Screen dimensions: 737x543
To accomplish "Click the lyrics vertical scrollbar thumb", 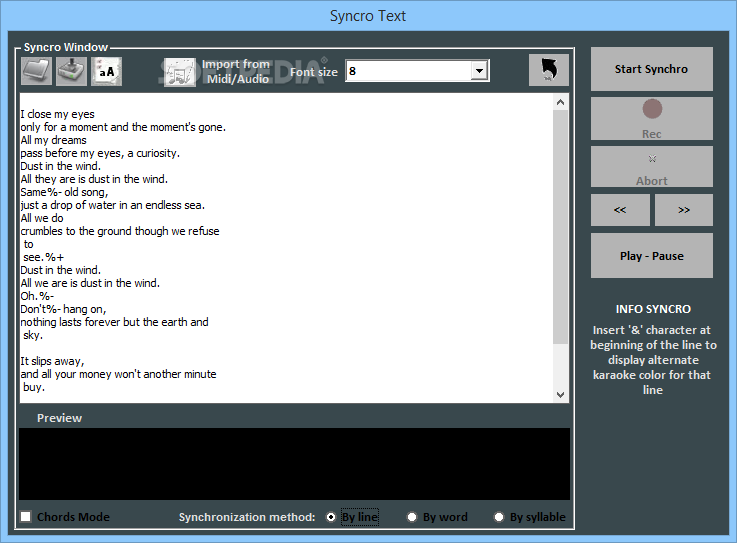I will tap(560, 227).
